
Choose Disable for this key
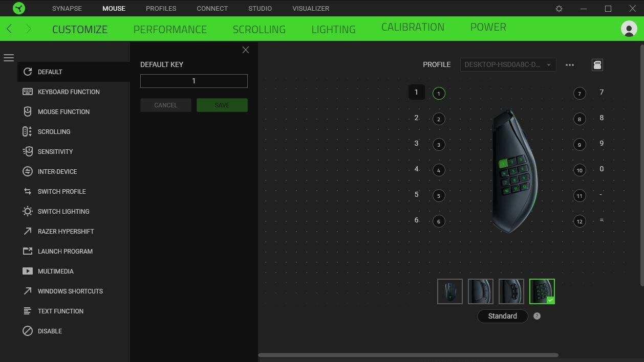[x=28, y=331]
